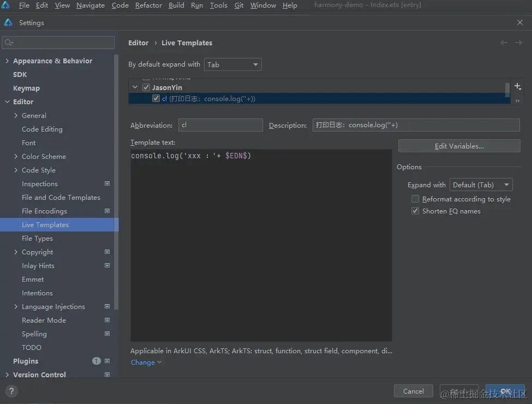This screenshot has height=404, width=532.
Task: Click the Abbreviation input field
Action: pyautogui.click(x=220, y=125)
